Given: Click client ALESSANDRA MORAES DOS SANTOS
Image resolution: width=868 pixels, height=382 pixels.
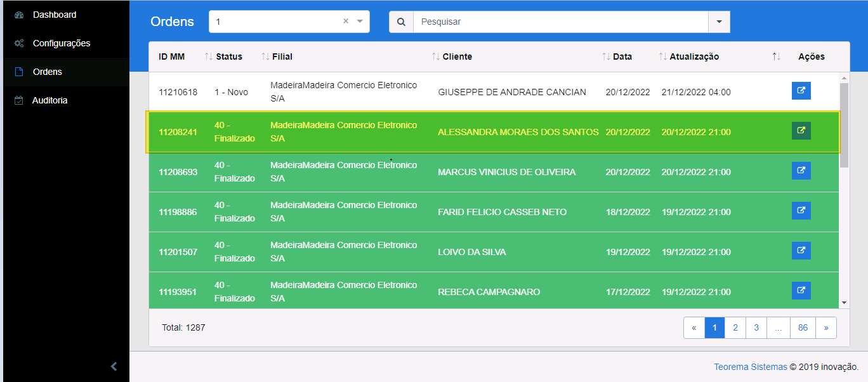Looking at the screenshot, I should [x=518, y=132].
